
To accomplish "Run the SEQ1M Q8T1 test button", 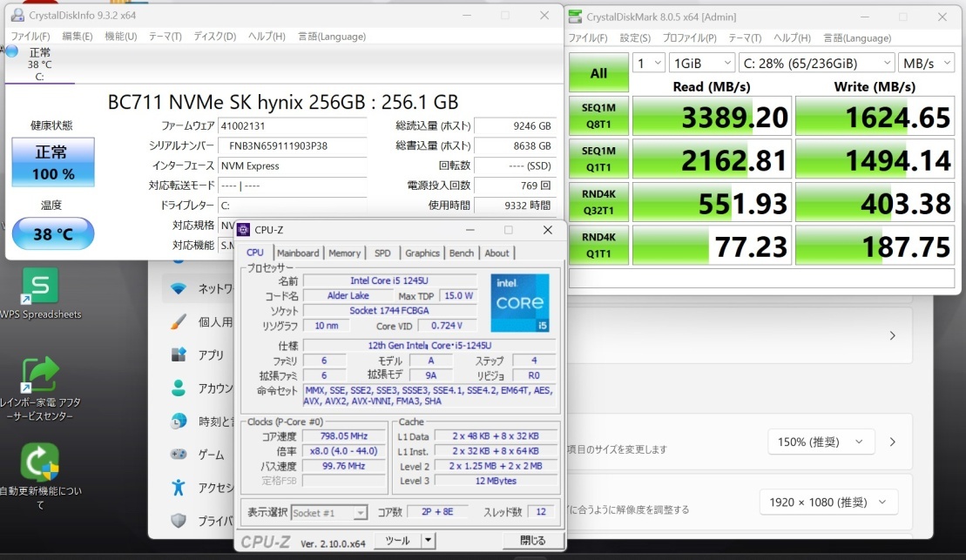I will point(598,117).
